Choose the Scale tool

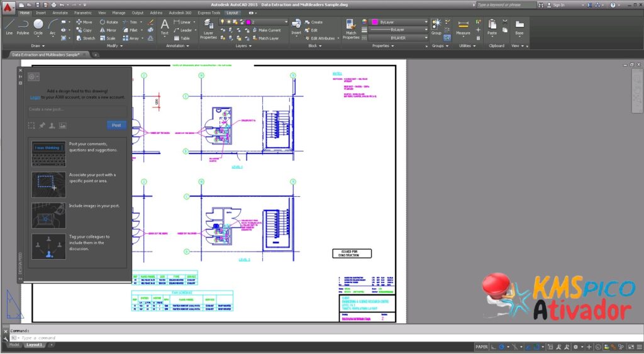pos(107,38)
